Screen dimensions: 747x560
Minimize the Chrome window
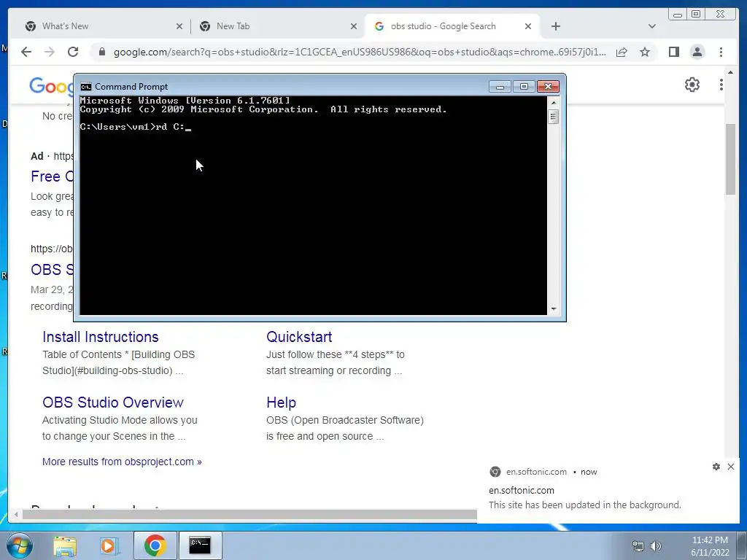tap(677, 15)
